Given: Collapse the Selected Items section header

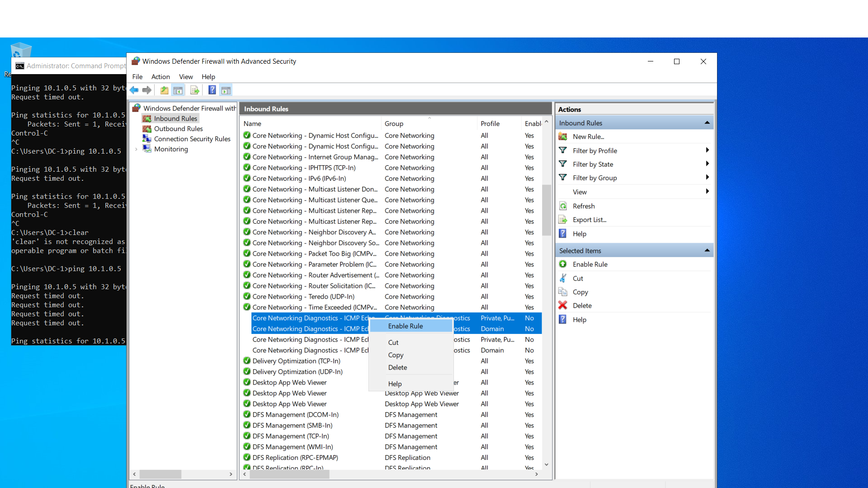Looking at the screenshot, I should click(706, 250).
